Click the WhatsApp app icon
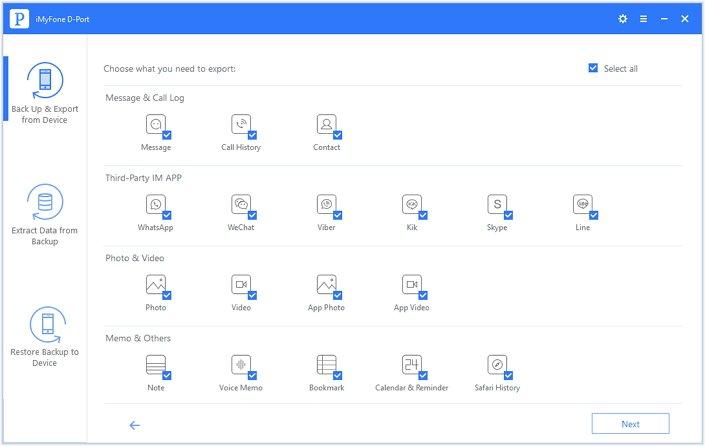The height and width of the screenshot is (446, 705). (156, 205)
